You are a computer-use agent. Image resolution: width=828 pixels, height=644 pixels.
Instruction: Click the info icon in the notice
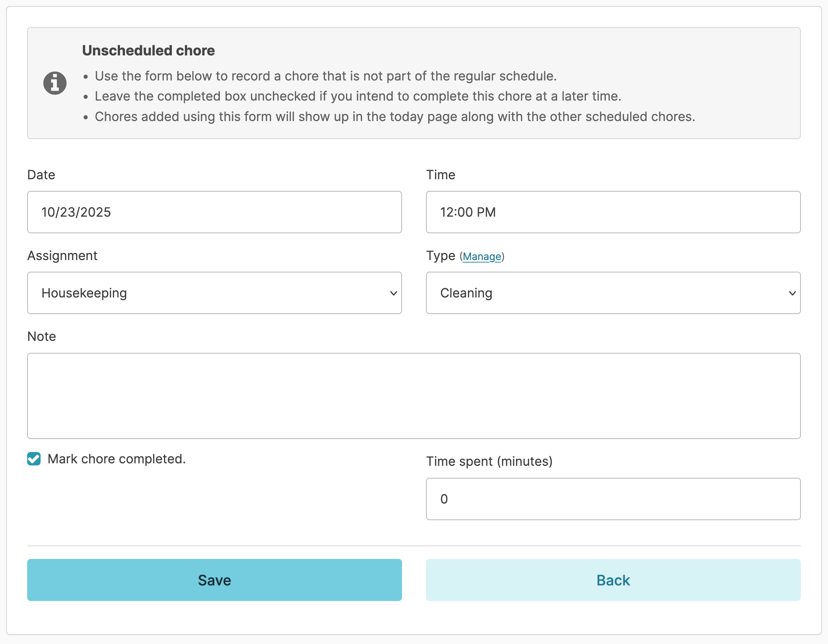click(x=55, y=83)
